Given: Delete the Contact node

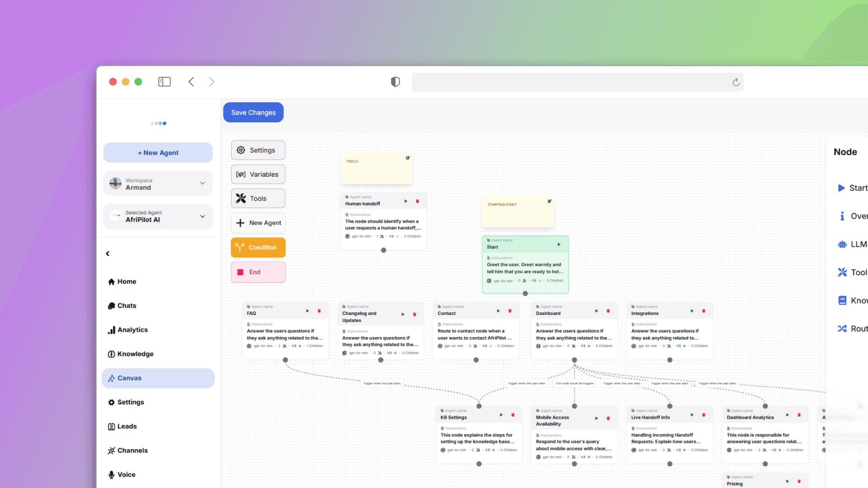Looking at the screenshot, I should click(510, 311).
